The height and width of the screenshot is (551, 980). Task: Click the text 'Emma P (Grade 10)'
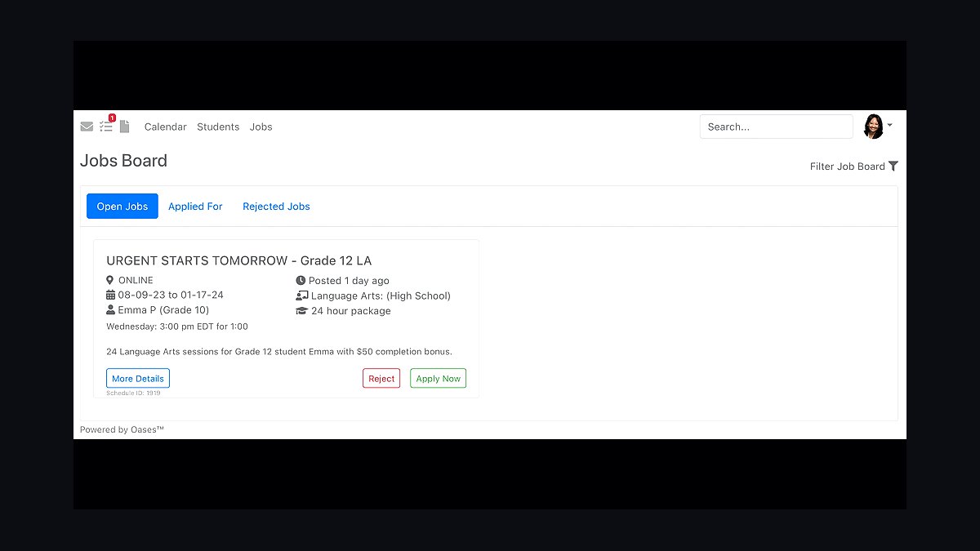[x=163, y=310]
